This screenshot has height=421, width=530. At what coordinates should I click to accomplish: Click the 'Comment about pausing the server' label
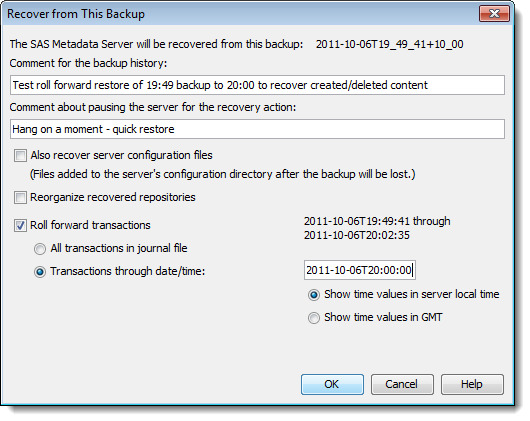click(153, 107)
